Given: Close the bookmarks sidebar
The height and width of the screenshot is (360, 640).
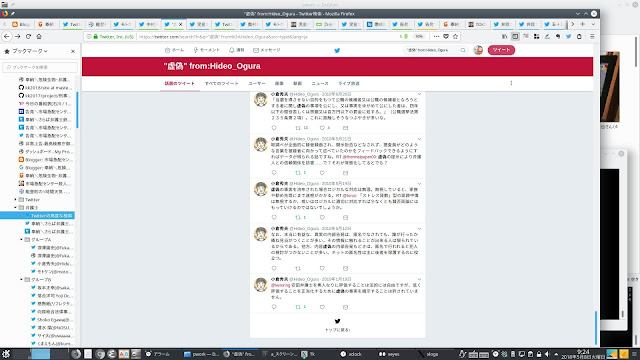Looking at the screenshot, I should (73, 51).
